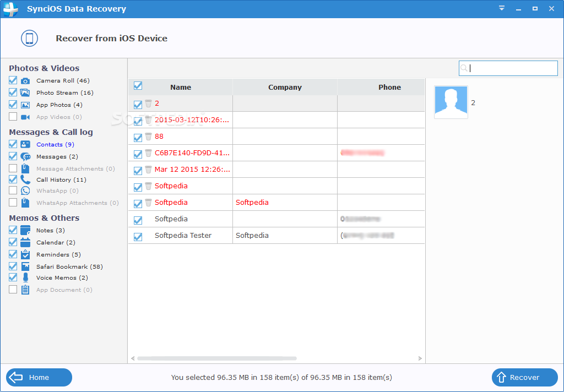Click the contact avatar thumbnail

451,102
